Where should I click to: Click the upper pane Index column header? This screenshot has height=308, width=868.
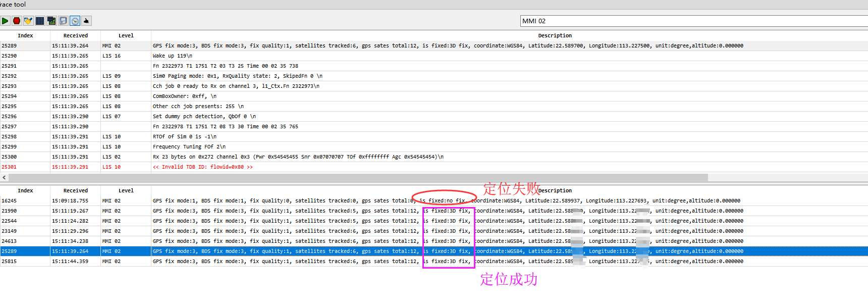click(x=25, y=36)
